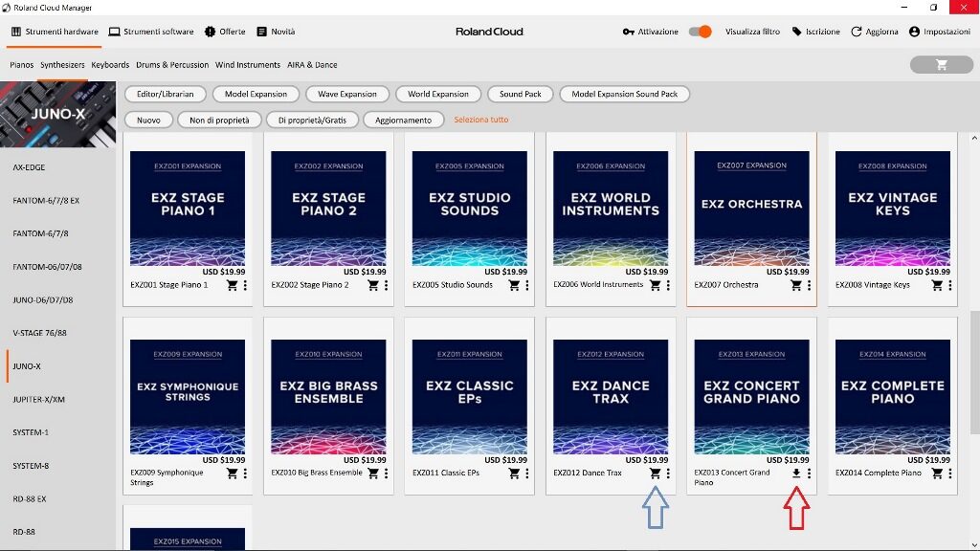Screen dimensions: 980x551
Task: Filter by Non di proprietà
Action: 219,120
